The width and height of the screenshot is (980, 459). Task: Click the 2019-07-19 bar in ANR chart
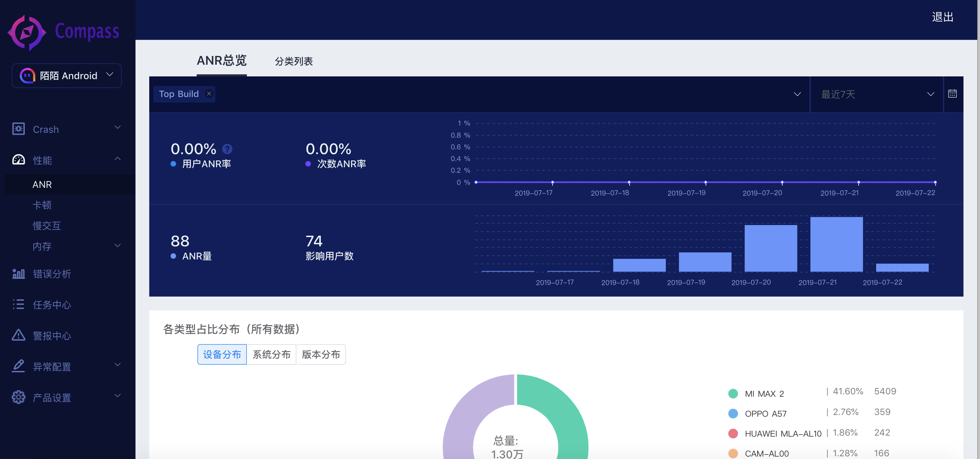coord(705,262)
